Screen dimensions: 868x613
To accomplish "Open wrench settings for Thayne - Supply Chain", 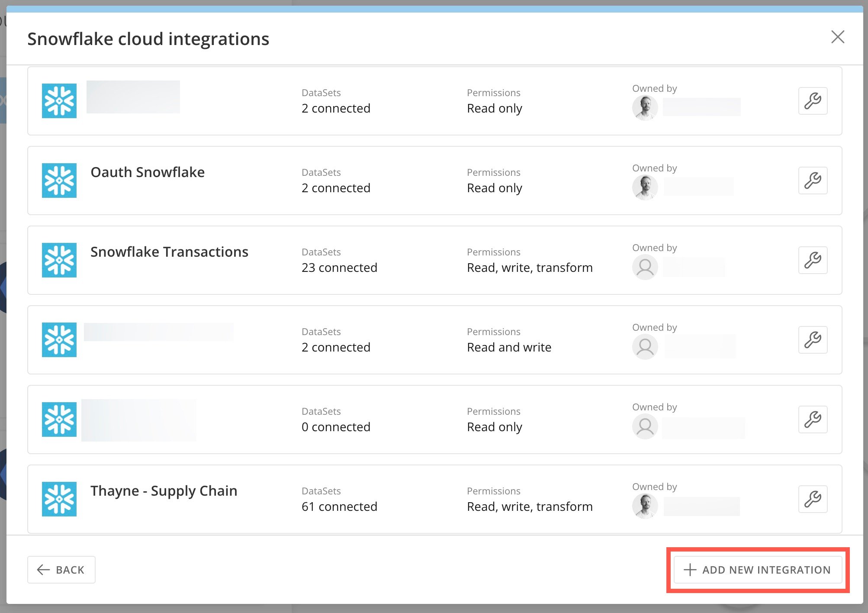I will tap(813, 499).
